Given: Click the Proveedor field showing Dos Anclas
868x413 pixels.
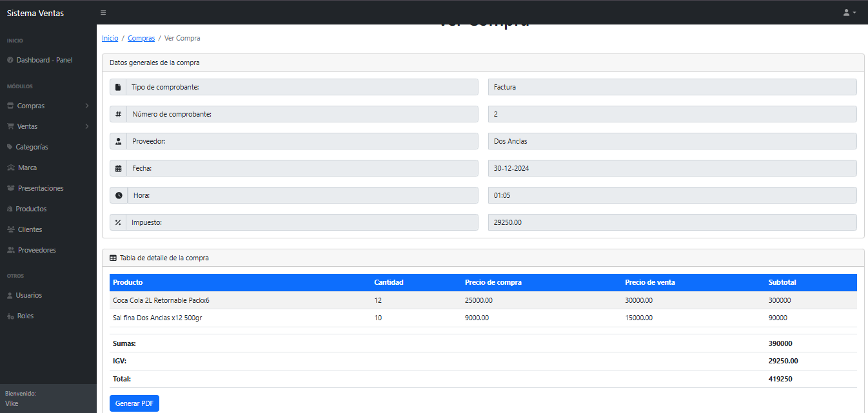Looking at the screenshot, I should pyautogui.click(x=672, y=141).
